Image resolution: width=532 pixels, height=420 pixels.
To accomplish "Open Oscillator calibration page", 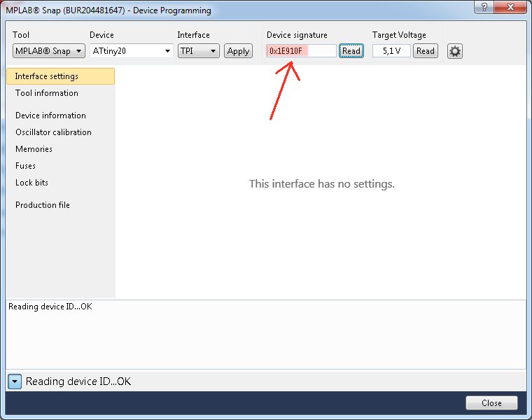I will pyautogui.click(x=54, y=132).
